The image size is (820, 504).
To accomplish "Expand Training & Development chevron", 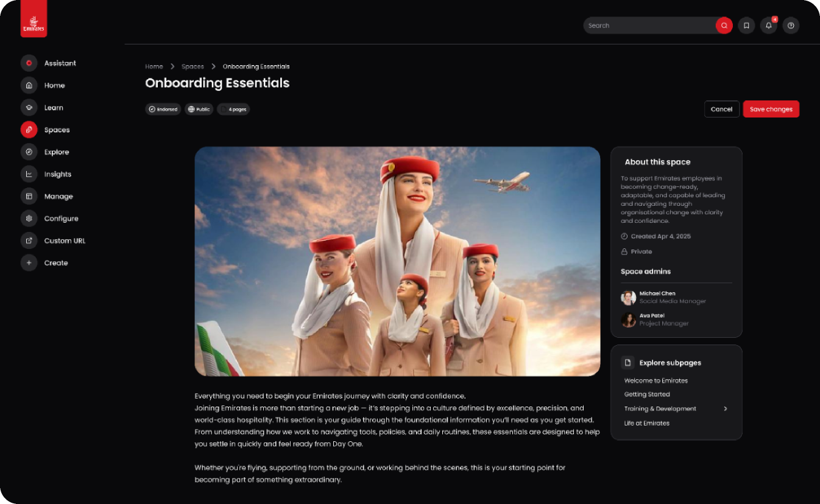I will pyautogui.click(x=726, y=409).
